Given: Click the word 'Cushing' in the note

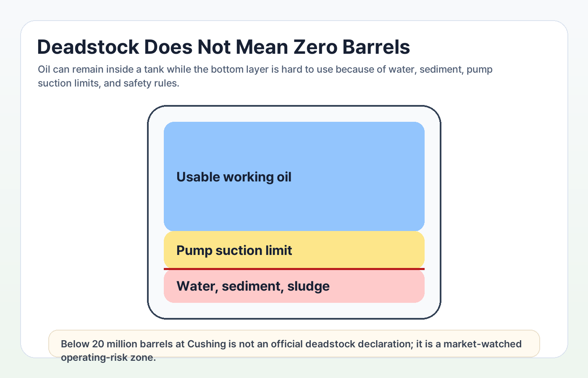Looking at the screenshot, I should click(207, 344).
